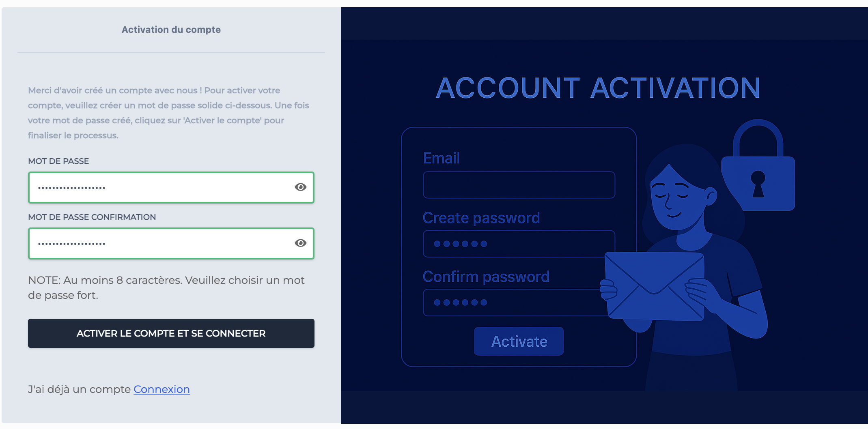Click the illustrated Email label
The width and height of the screenshot is (868, 429).
[x=441, y=158]
